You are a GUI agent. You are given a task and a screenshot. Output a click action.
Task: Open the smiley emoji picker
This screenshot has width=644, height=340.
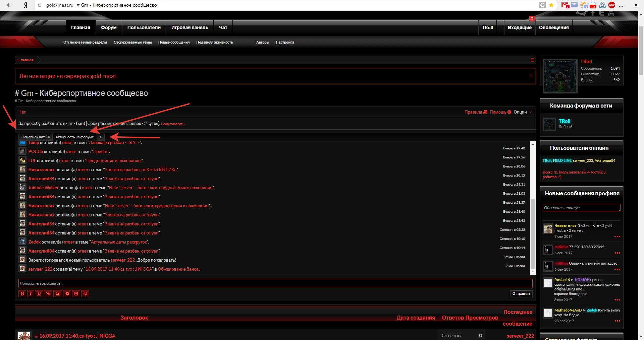point(85,294)
